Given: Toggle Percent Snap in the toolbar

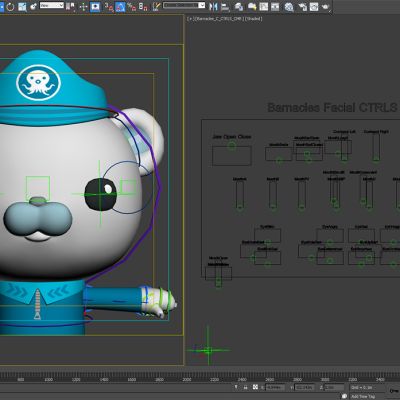Looking at the screenshot, I should click(x=131, y=6).
